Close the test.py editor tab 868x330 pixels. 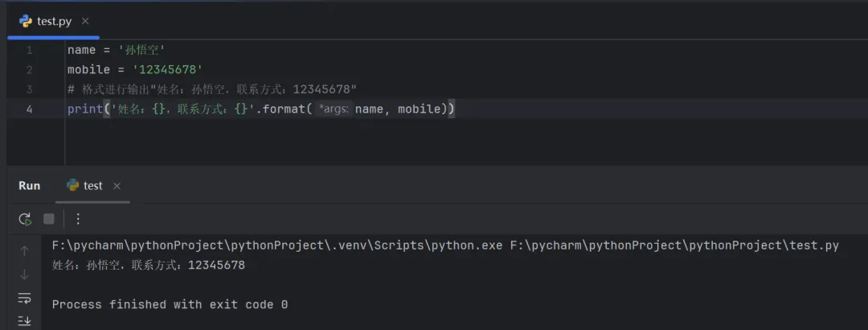86,21
